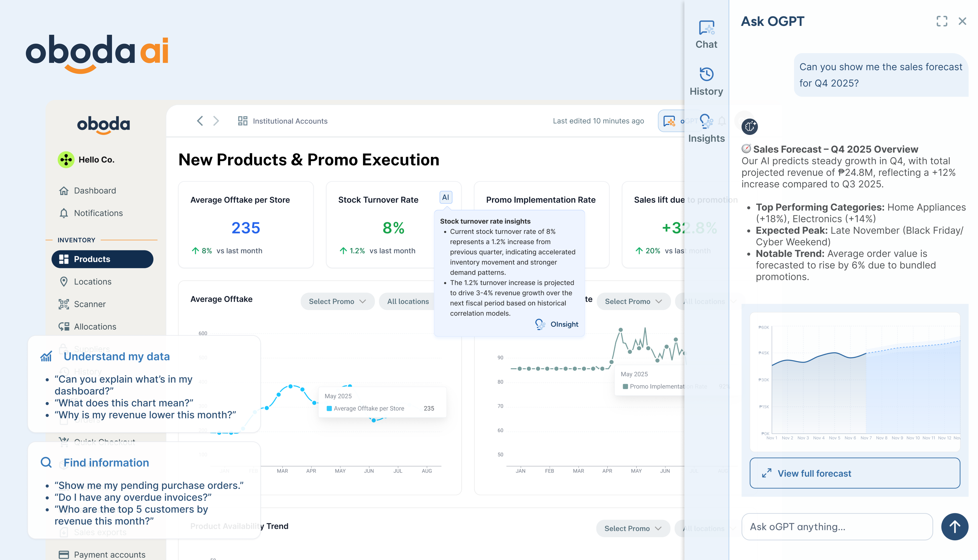978x560 pixels.
Task: Click "Why is my revenue lower this month?"
Action: tap(145, 415)
